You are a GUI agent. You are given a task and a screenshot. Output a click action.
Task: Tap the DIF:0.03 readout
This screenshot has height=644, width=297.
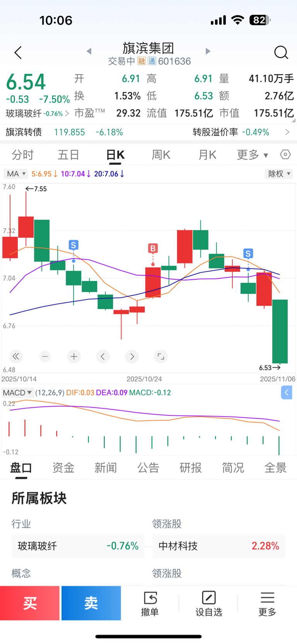click(x=80, y=393)
